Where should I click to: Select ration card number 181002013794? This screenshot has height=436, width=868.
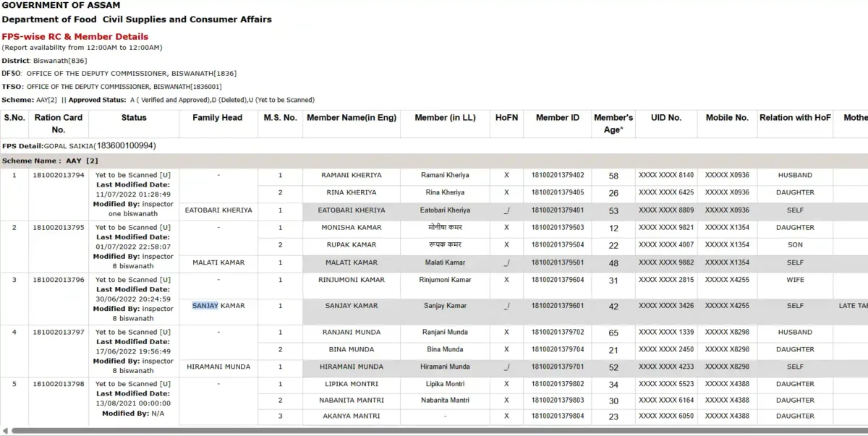58,175
